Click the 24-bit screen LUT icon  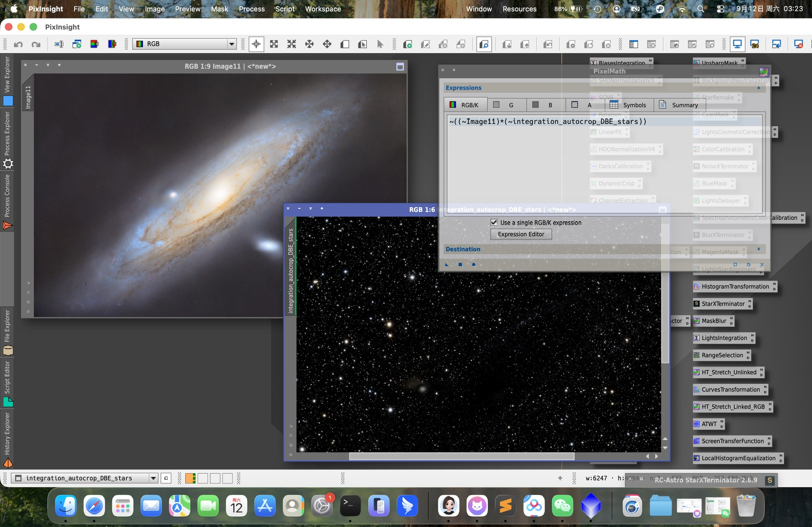click(x=755, y=44)
